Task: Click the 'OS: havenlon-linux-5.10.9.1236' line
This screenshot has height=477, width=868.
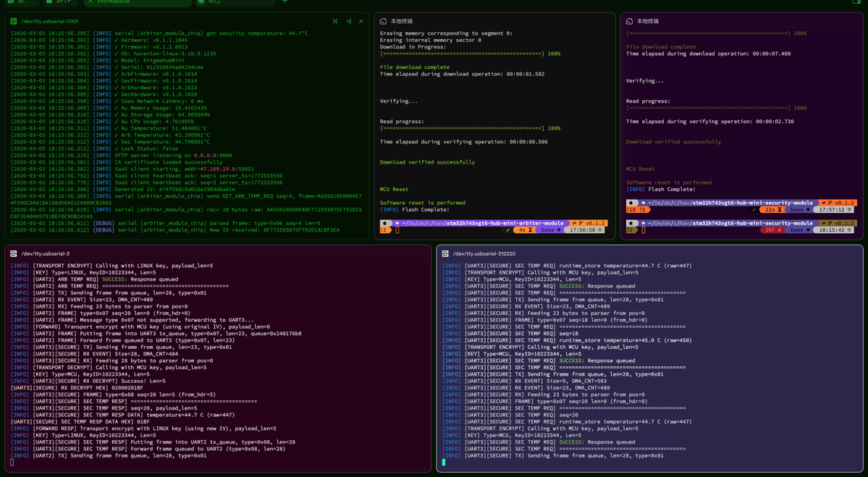Action: click(x=114, y=54)
